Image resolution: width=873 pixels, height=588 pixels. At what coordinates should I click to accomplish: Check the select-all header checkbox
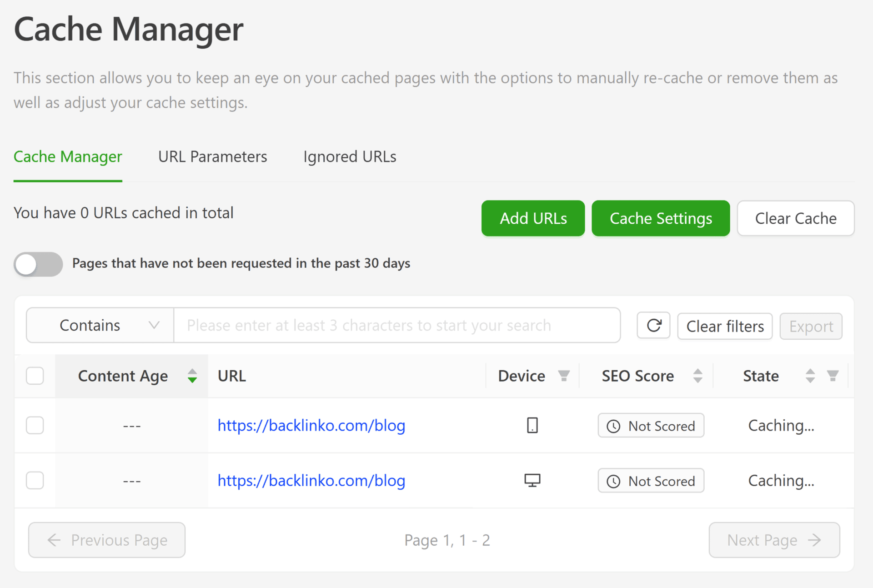click(35, 376)
